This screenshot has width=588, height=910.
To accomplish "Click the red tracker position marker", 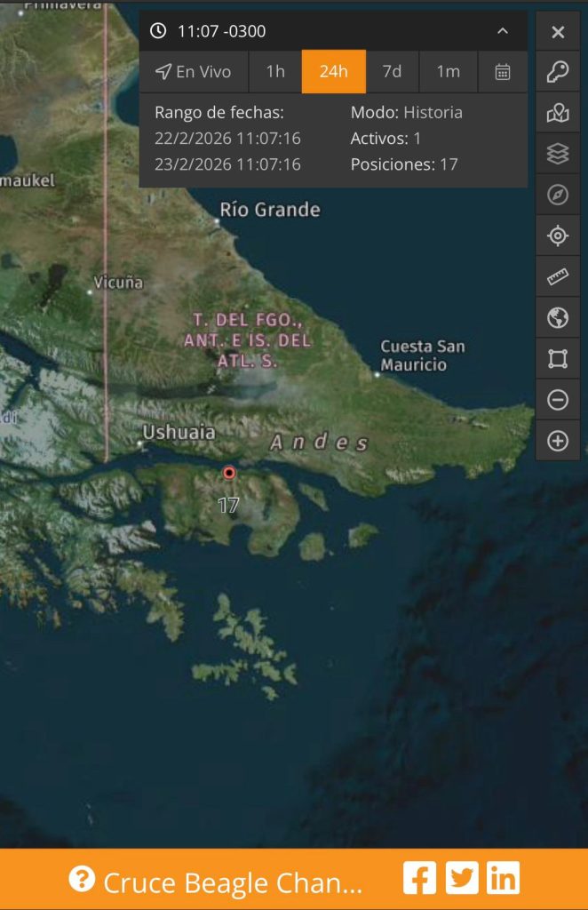I will 229,473.
